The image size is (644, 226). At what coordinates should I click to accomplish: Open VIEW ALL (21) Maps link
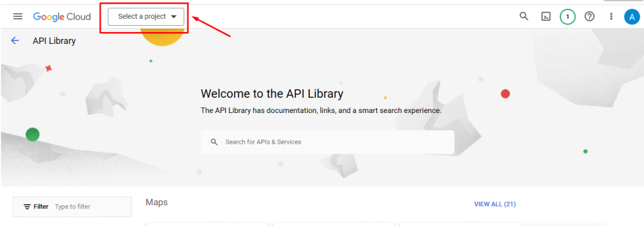(495, 204)
